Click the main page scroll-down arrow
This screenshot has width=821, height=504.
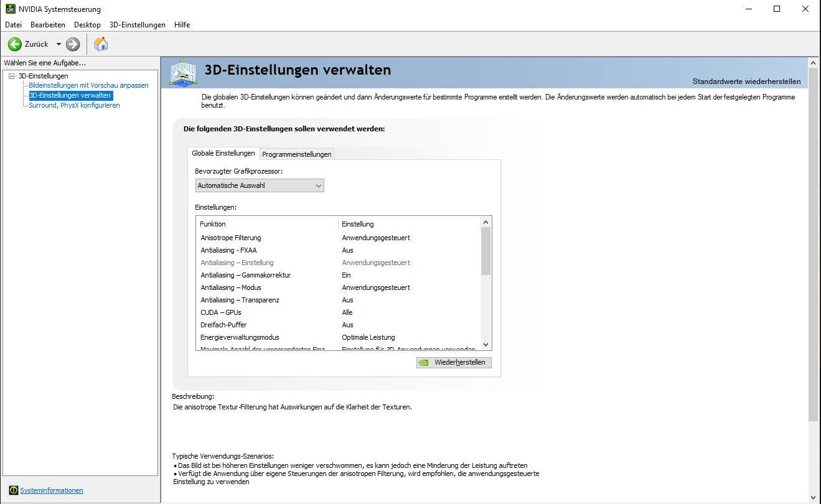pos(814,497)
